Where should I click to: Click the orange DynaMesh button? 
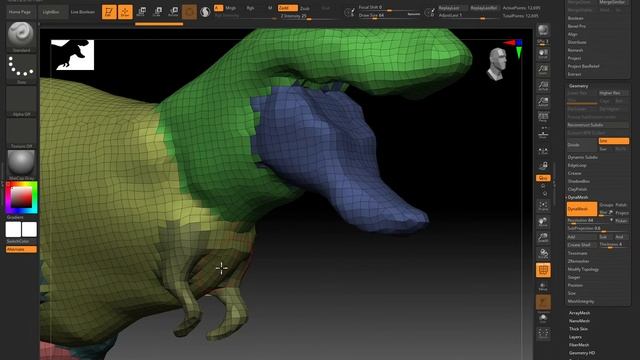[x=582, y=209]
